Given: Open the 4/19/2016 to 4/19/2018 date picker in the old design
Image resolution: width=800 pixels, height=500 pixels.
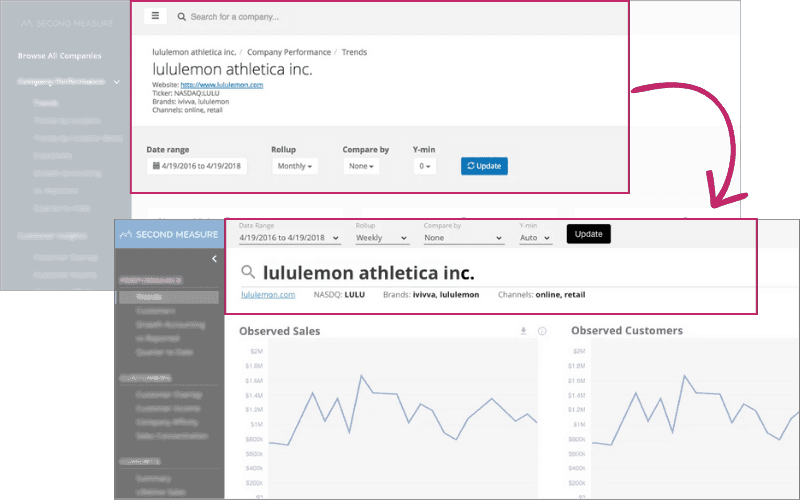Looking at the screenshot, I should (x=197, y=166).
